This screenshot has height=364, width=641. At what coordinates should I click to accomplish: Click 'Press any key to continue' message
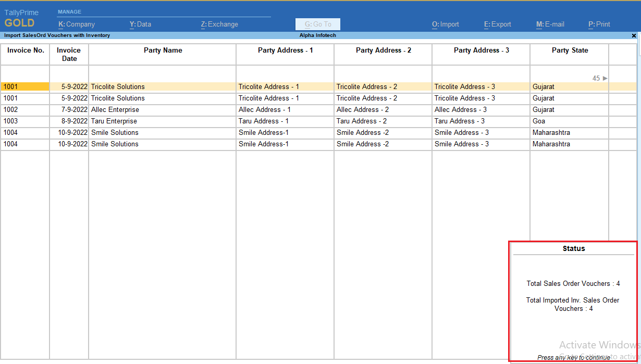coord(573,358)
